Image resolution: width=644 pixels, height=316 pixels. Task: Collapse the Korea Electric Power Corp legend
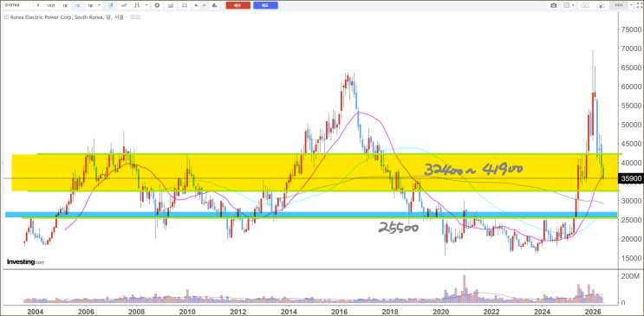[7, 16]
